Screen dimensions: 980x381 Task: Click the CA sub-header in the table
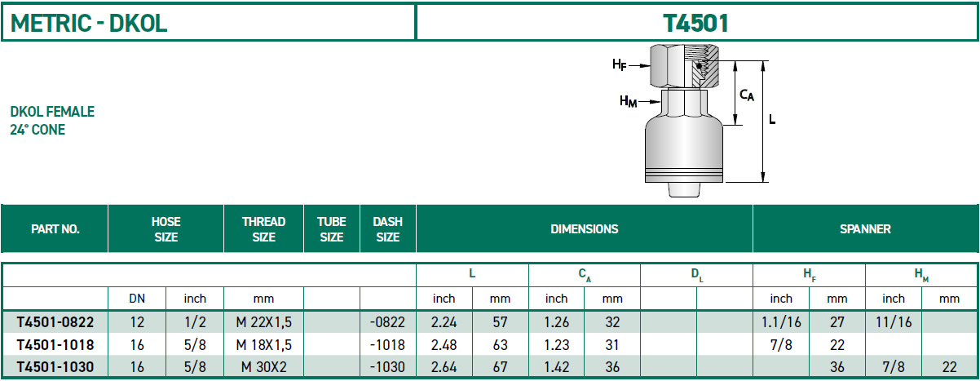coord(585,276)
